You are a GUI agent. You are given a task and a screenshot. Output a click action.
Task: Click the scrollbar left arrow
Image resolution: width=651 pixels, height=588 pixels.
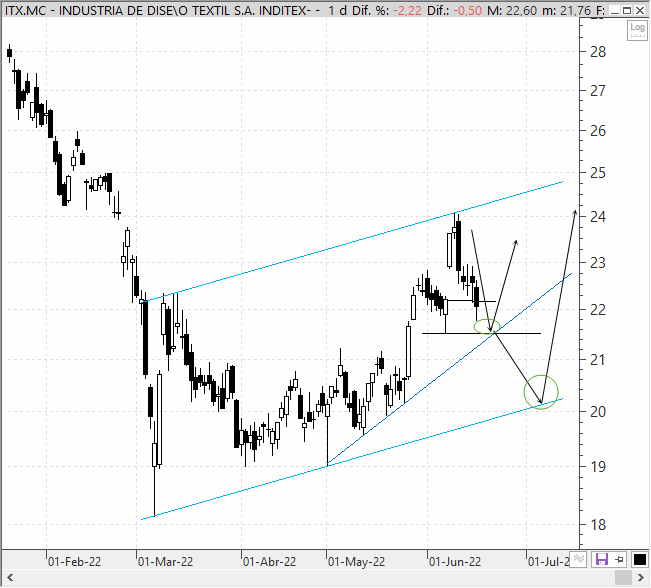pyautogui.click(x=10, y=577)
